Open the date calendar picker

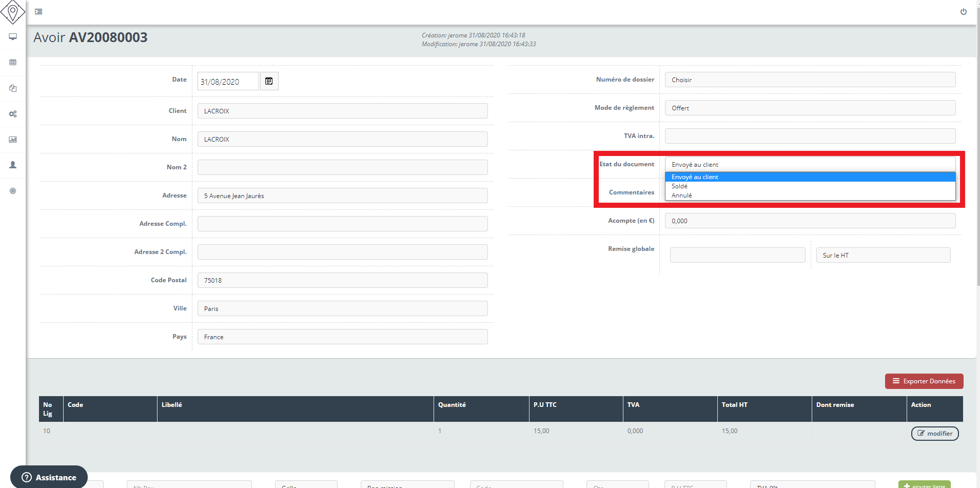(269, 81)
